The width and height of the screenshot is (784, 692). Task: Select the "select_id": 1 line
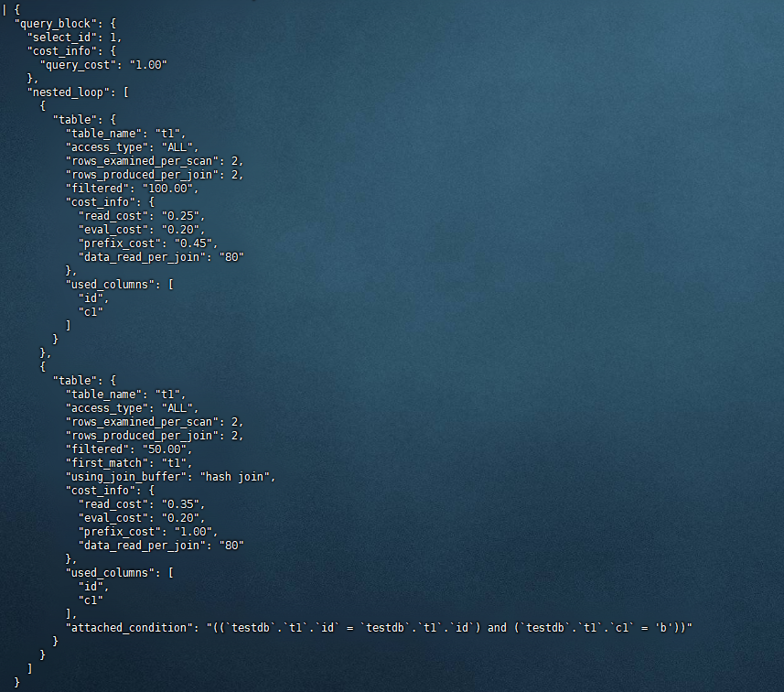point(74,38)
